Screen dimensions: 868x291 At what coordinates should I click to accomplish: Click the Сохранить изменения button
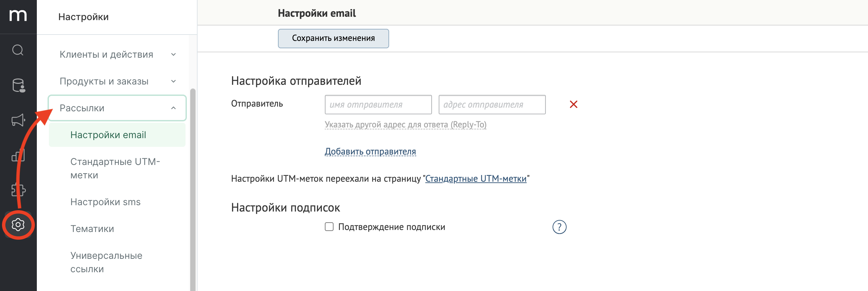333,39
